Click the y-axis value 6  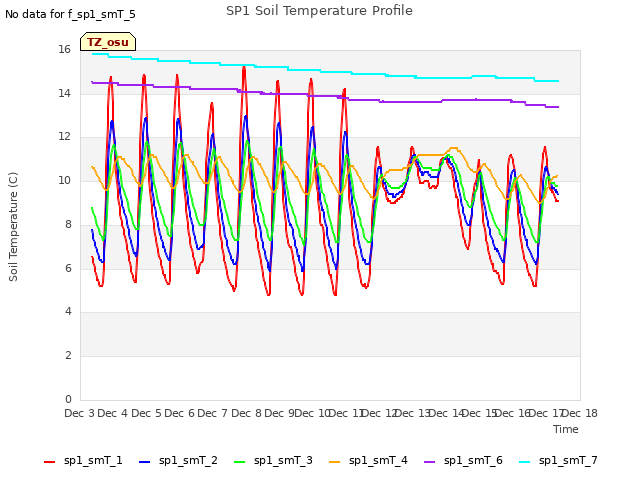coord(68,268)
